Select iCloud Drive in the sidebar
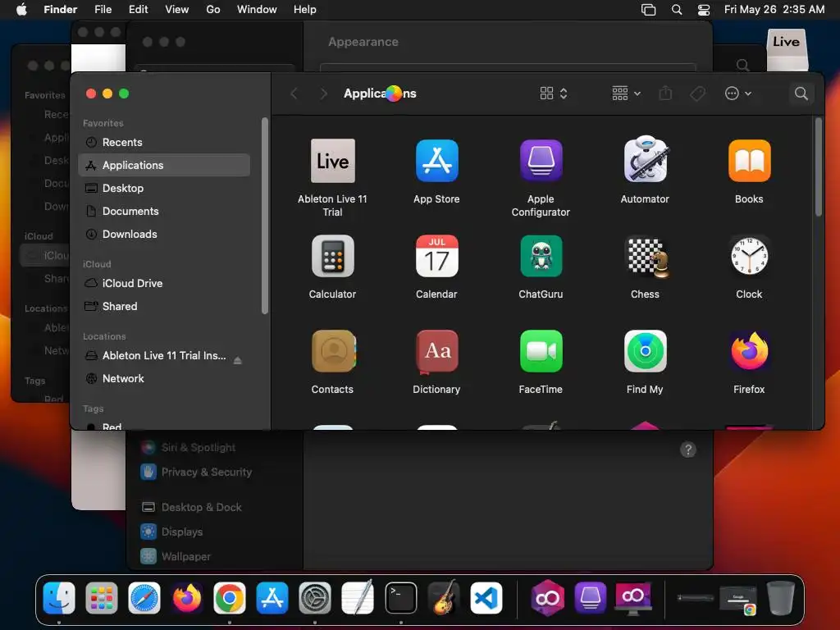The width and height of the screenshot is (840, 630). [164, 283]
